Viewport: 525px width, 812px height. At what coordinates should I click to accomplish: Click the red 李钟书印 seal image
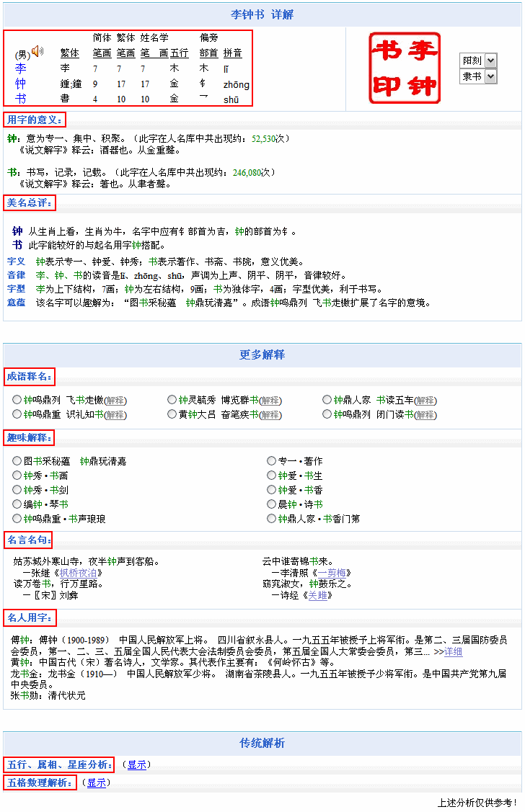[405, 68]
